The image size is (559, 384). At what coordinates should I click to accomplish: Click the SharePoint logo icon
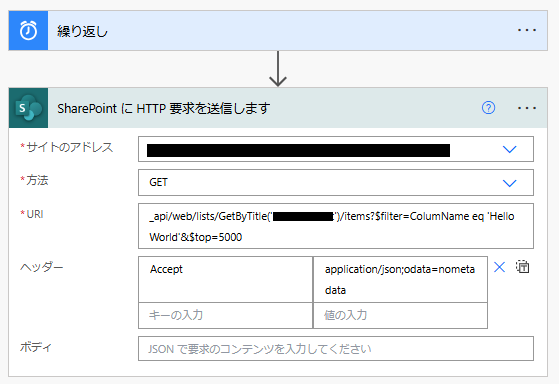pyautogui.click(x=28, y=108)
